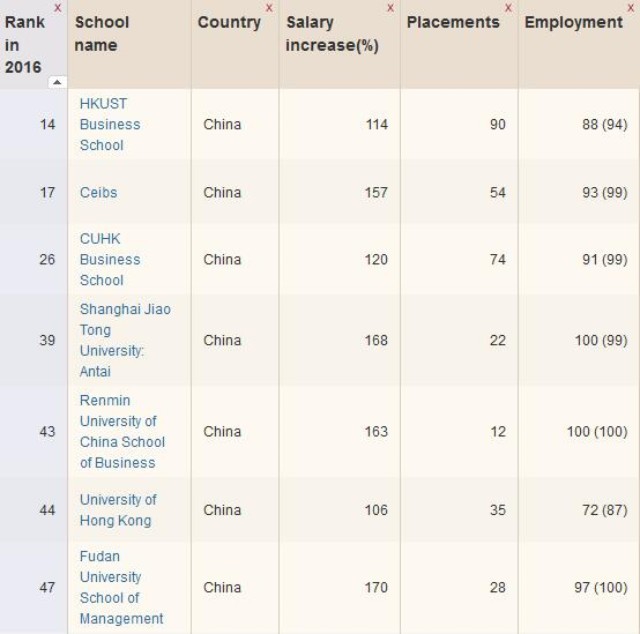
Task: Remove the Salary increase column via its X
Action: [x=391, y=8]
